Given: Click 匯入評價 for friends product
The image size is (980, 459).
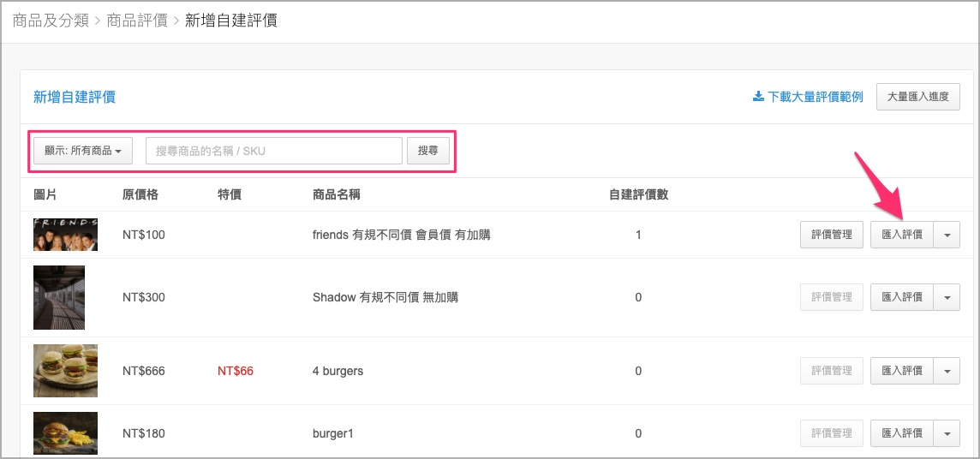Looking at the screenshot, I should coord(902,235).
